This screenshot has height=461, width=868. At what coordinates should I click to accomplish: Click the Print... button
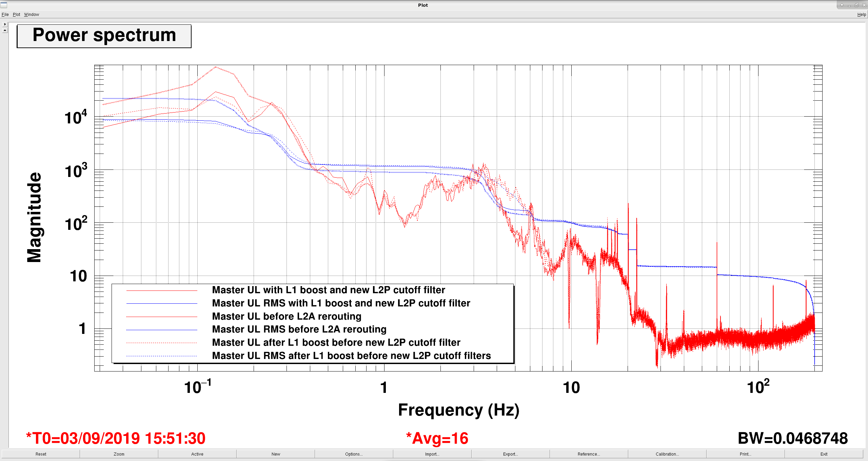(746, 454)
